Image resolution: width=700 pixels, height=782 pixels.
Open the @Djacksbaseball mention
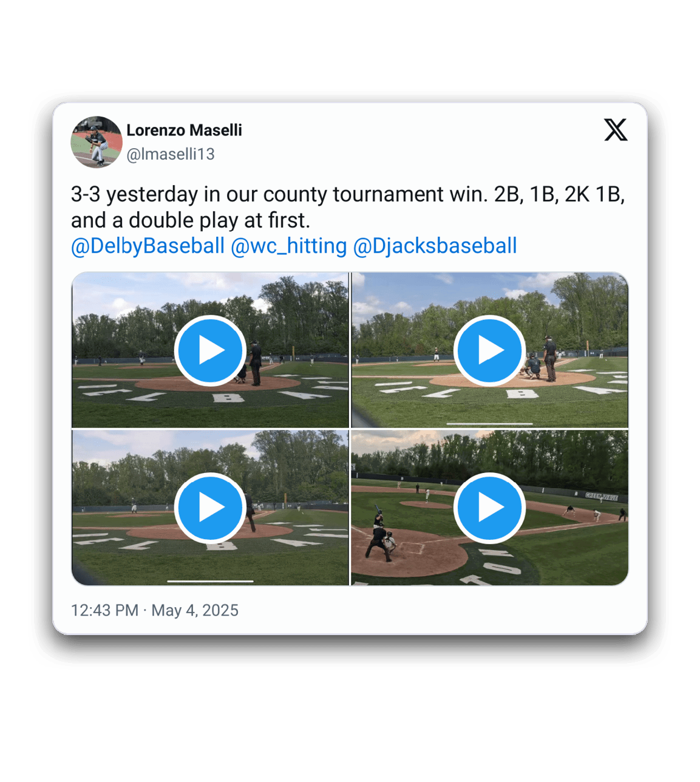pyautogui.click(x=435, y=246)
